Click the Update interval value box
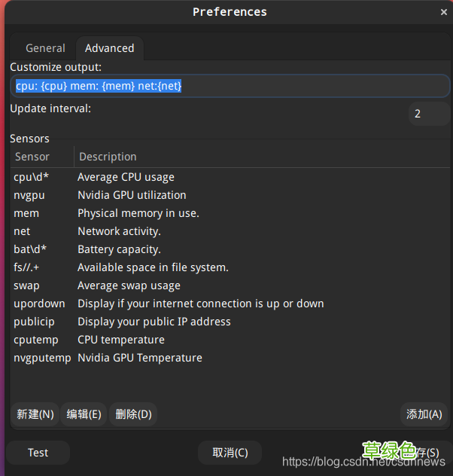Image resolution: width=453 pixels, height=476 pixels. pos(427,114)
